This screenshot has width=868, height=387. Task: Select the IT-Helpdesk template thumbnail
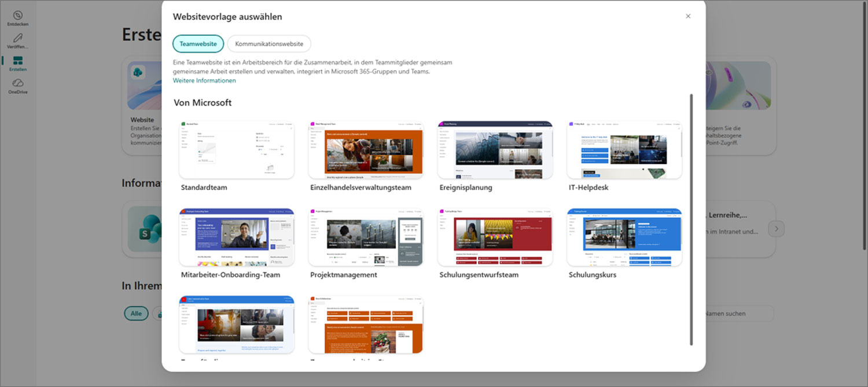[624, 149]
